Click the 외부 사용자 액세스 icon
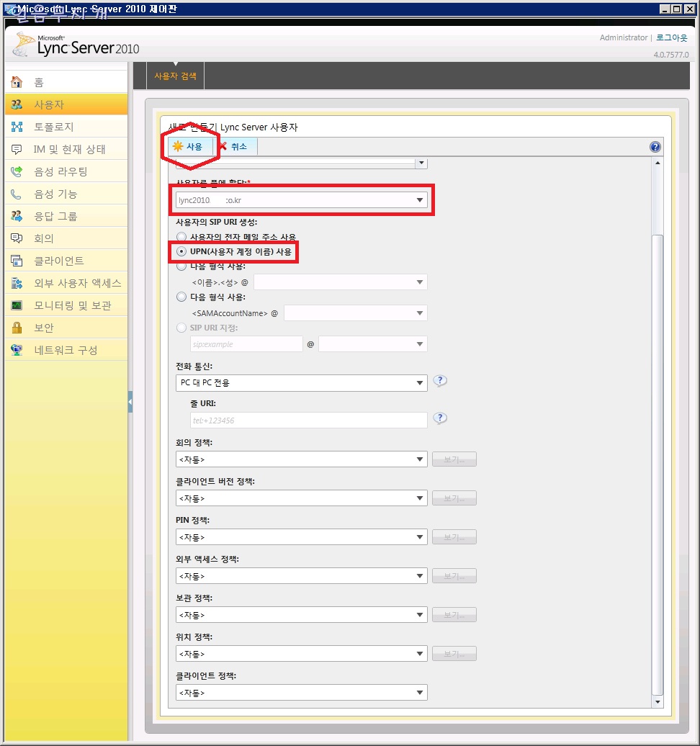The image size is (700, 746). pos(17,283)
